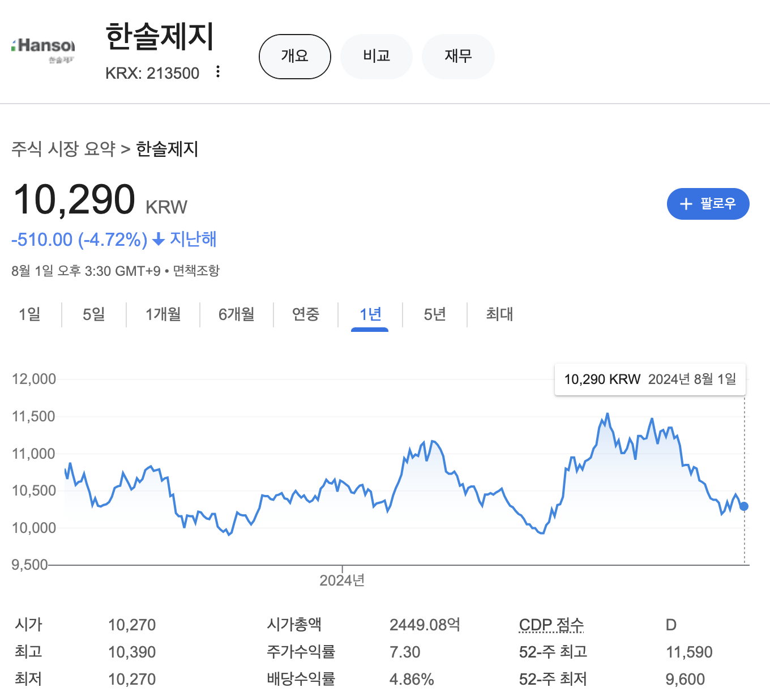Click the 10,290 current price
The width and height of the screenshot is (770, 700).
tap(74, 200)
